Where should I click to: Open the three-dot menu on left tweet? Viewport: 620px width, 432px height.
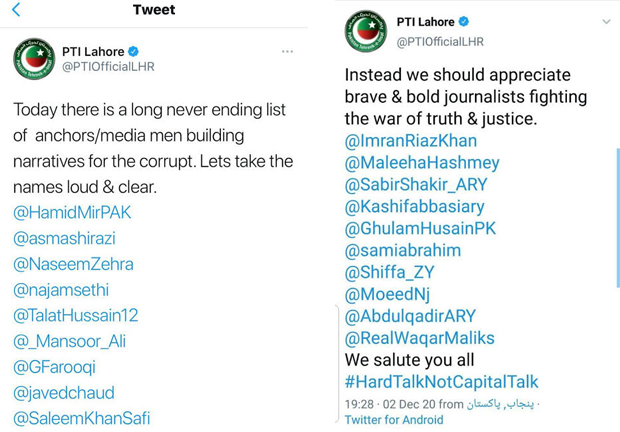pos(287,51)
